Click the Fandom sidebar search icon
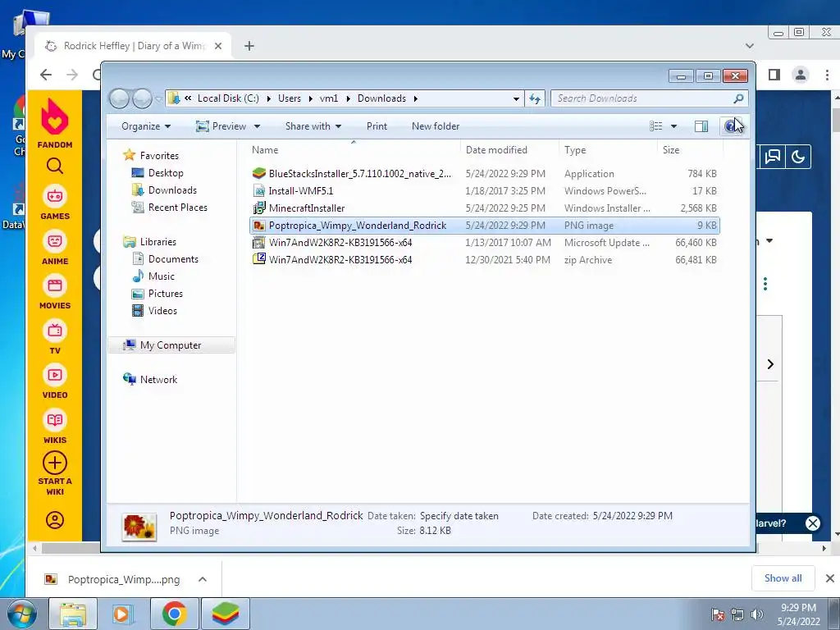Screen dimensions: 840x630 click(x=55, y=166)
